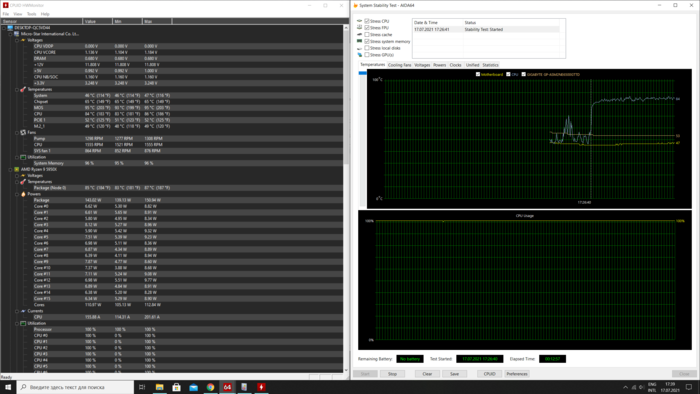The height and width of the screenshot is (394, 700).
Task: Click the Save button
Action: 454,374
